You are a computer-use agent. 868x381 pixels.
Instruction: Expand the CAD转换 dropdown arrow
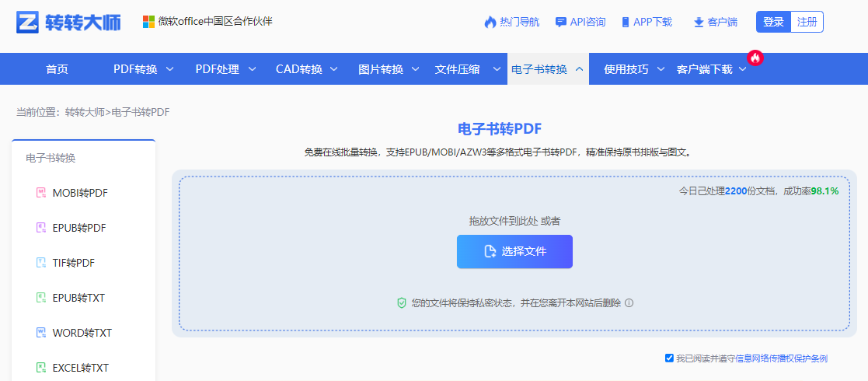(334, 69)
